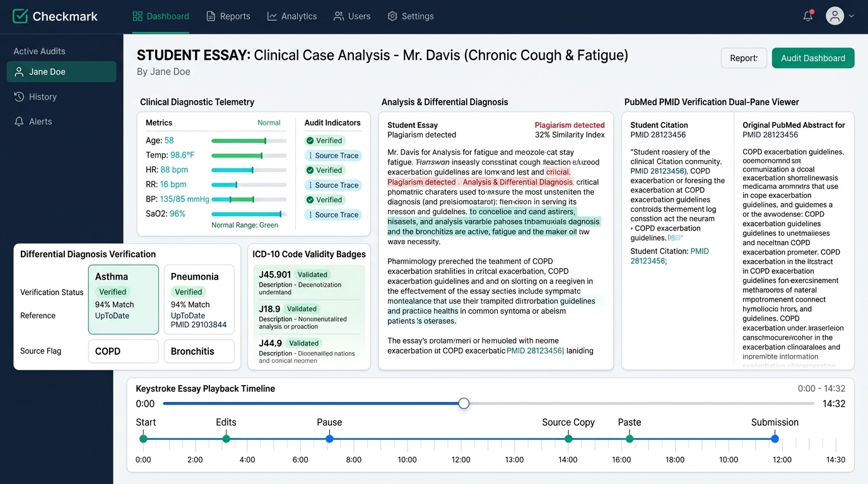The image size is (868, 484).
Task: Open the Audit Dashboard button
Action: click(813, 58)
